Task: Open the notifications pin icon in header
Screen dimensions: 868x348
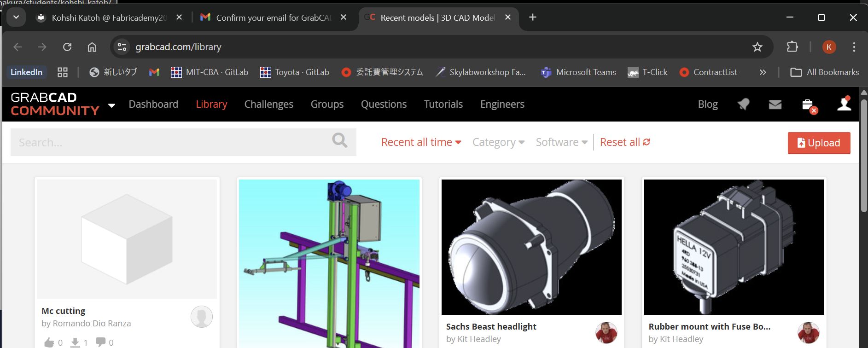Action: coord(743,104)
